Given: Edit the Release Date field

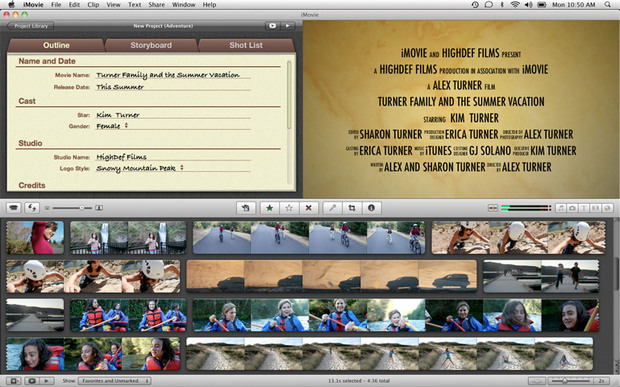Looking at the screenshot, I should coord(173,87).
